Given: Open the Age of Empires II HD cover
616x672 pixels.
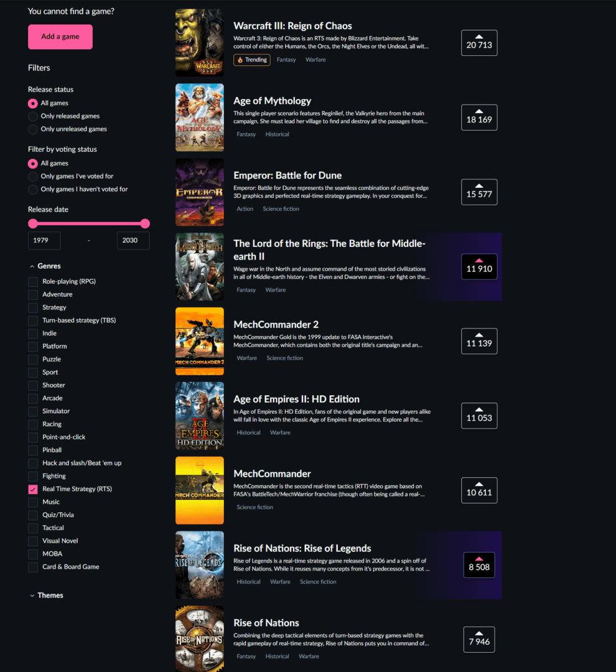Looking at the screenshot, I should (x=199, y=416).
